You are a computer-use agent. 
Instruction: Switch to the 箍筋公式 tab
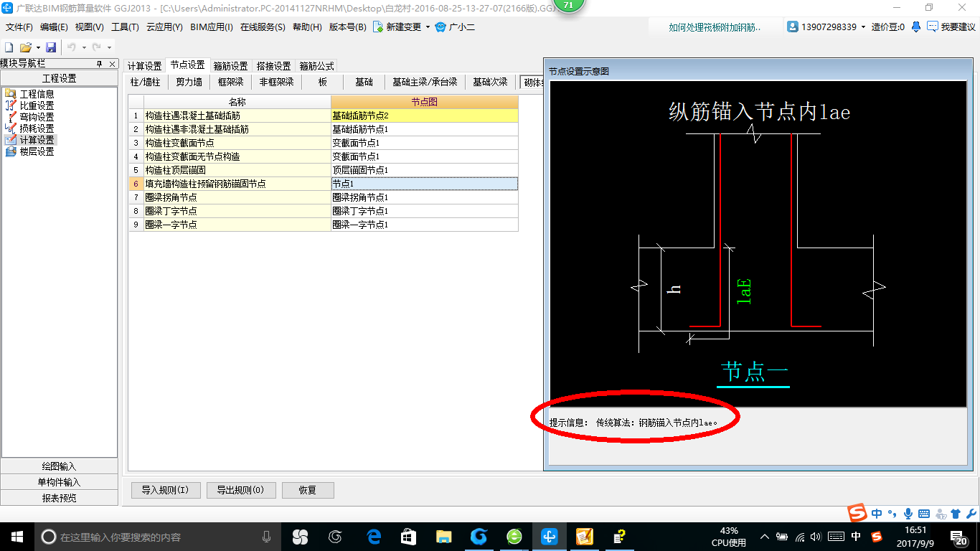pyautogui.click(x=316, y=66)
